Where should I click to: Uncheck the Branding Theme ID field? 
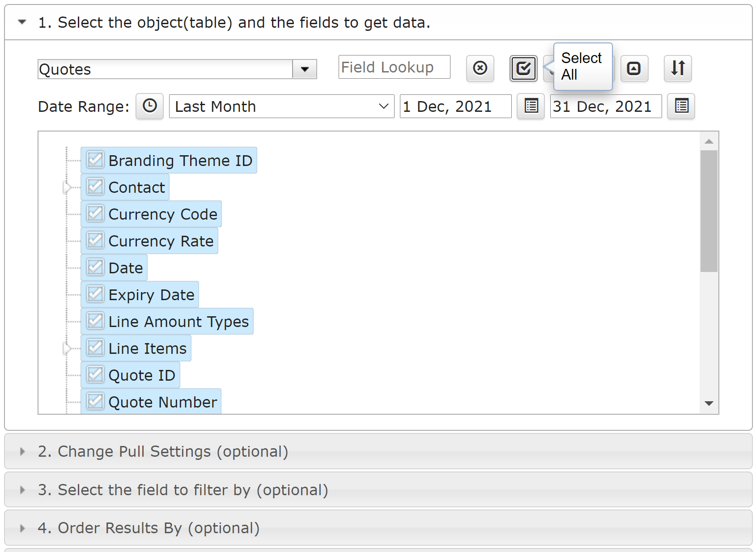coord(95,160)
